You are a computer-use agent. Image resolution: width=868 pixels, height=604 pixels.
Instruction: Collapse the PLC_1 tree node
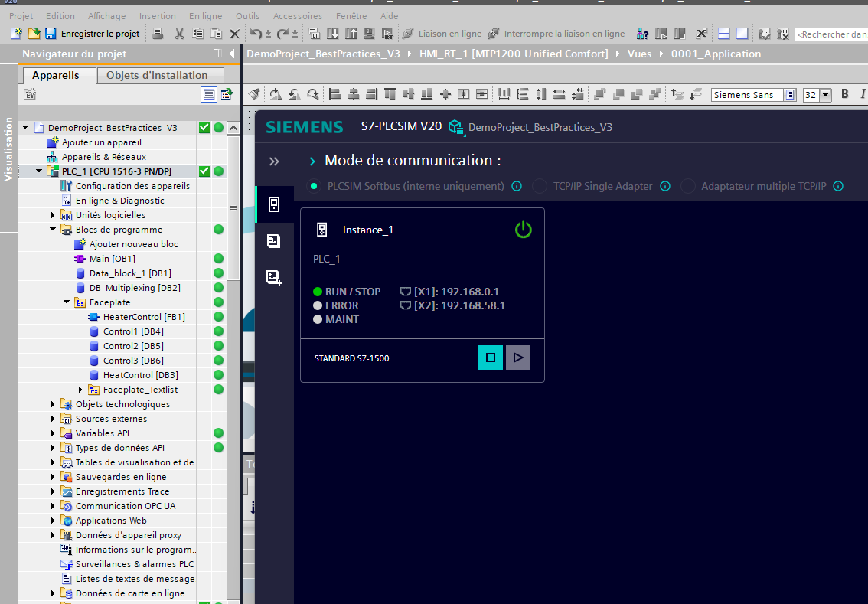coord(39,171)
